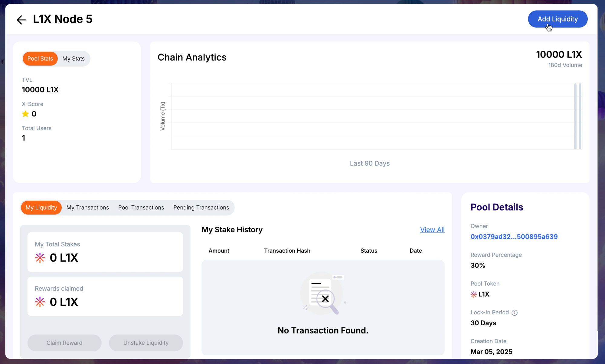Select the My Liquidity tab
Screen dimensions: 605x364
click(x=41, y=208)
